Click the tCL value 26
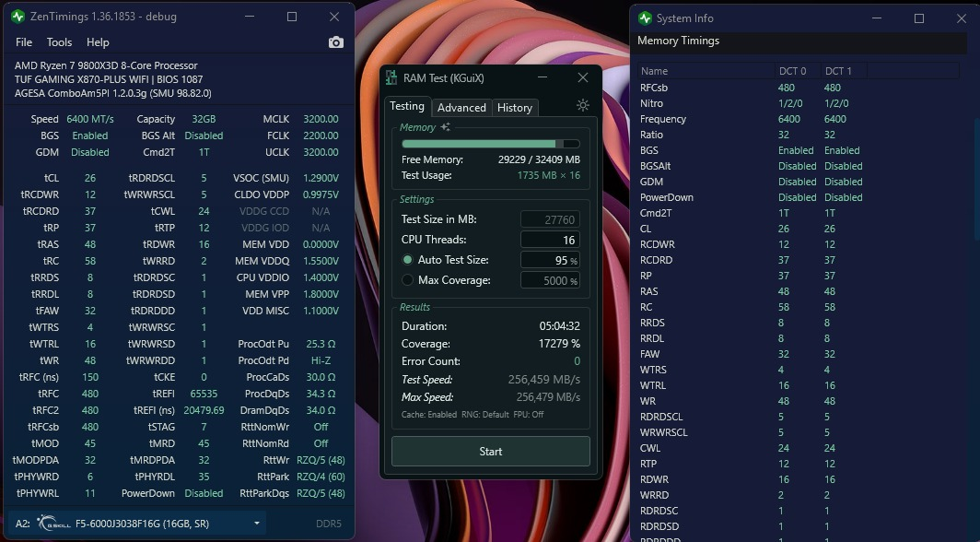980x542 pixels. pyautogui.click(x=90, y=178)
